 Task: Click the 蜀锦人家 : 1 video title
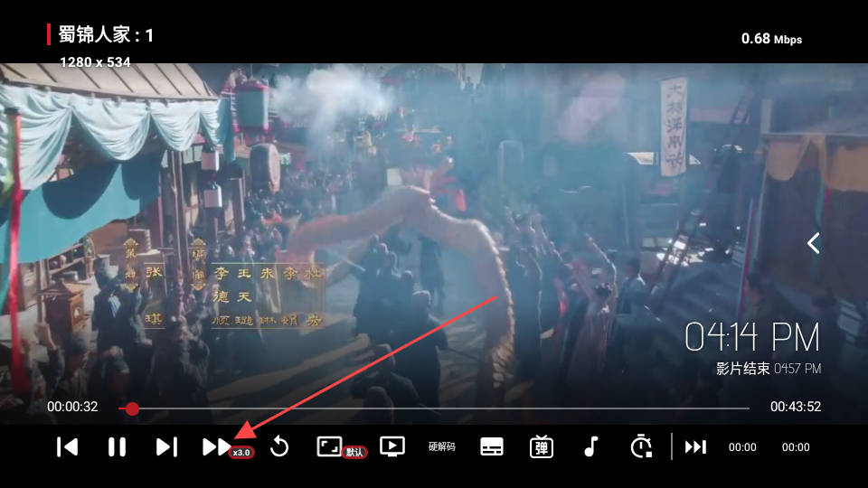click(x=106, y=35)
